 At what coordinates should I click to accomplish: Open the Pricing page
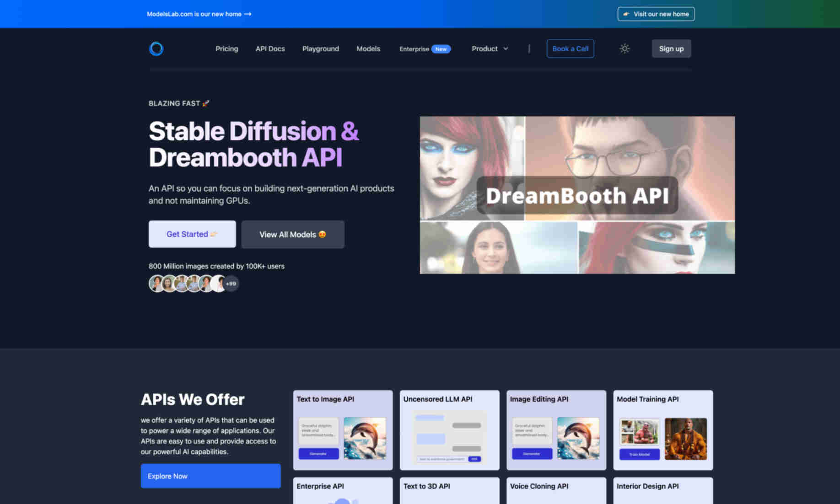click(227, 48)
